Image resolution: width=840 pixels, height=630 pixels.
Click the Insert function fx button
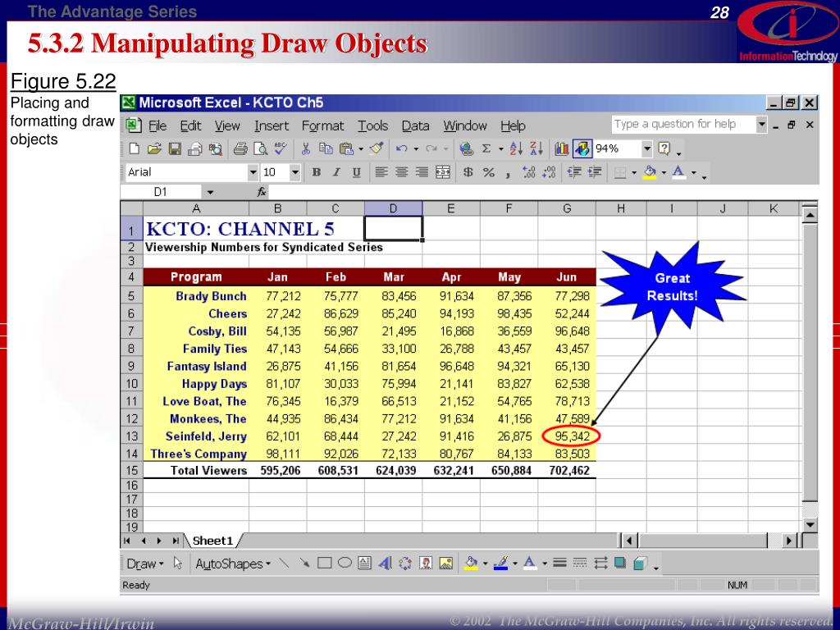click(262, 192)
